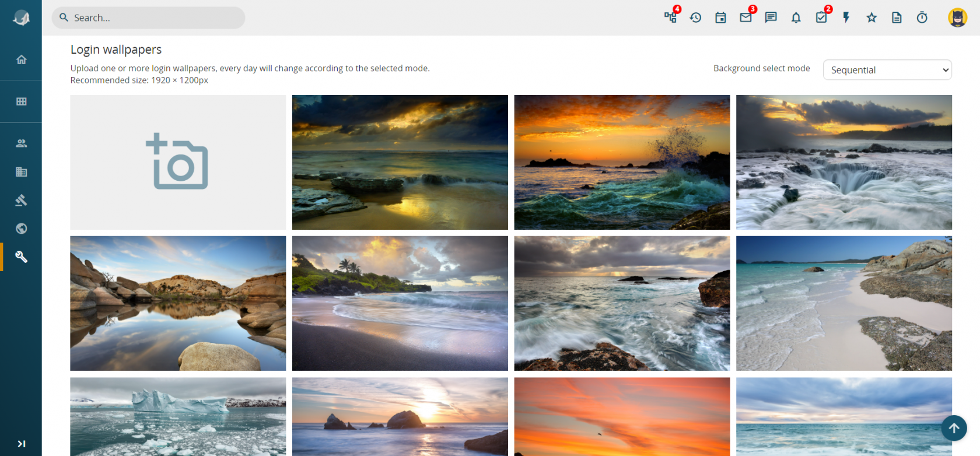This screenshot has width=980, height=456.
Task: Open the Background select mode dropdown
Action: pos(887,70)
